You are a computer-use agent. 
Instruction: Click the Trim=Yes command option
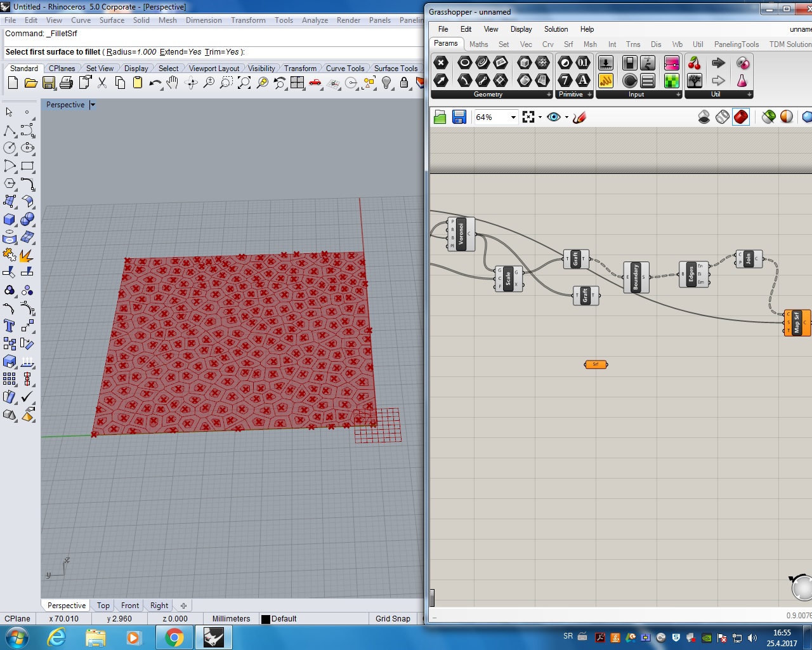[222, 52]
